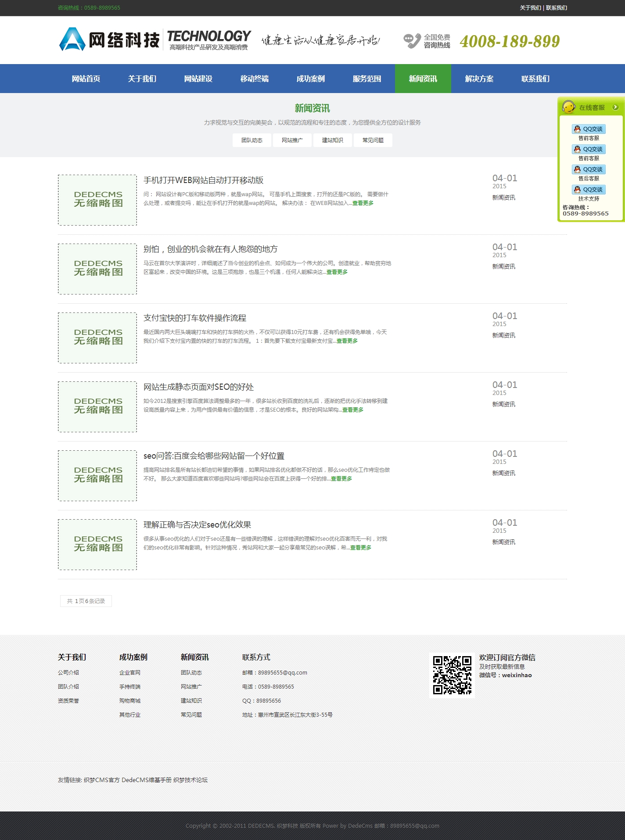The image size is (625, 840).
Task: Click the QQ交谈 售后客服 button
Action: coord(589,169)
